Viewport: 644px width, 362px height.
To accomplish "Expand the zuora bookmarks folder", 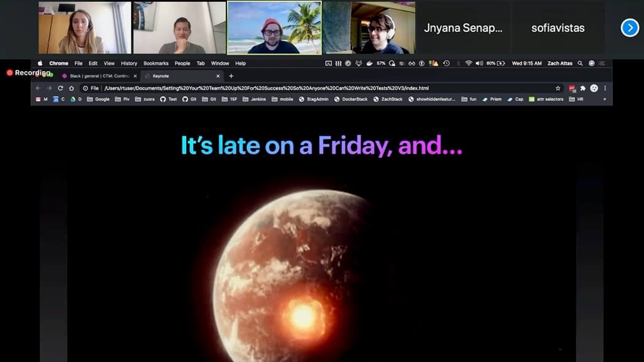I will (x=145, y=99).
